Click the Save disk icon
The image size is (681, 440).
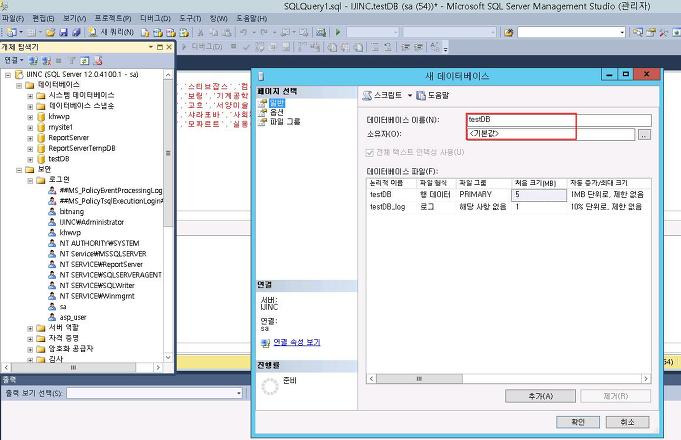pos(63,33)
